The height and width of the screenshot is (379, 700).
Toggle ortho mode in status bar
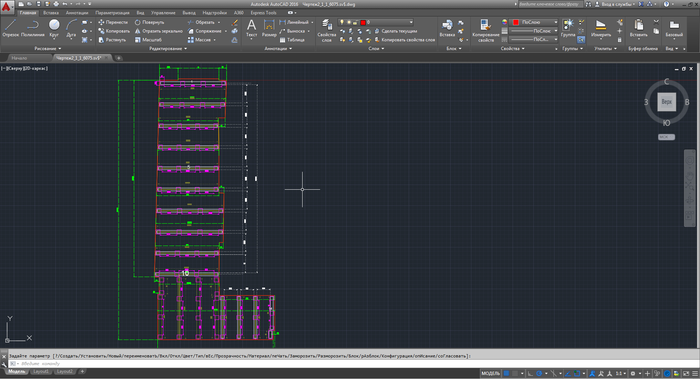pos(530,373)
